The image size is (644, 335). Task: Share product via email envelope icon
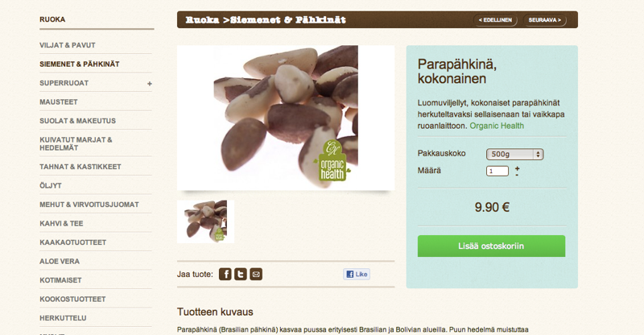[256, 274]
